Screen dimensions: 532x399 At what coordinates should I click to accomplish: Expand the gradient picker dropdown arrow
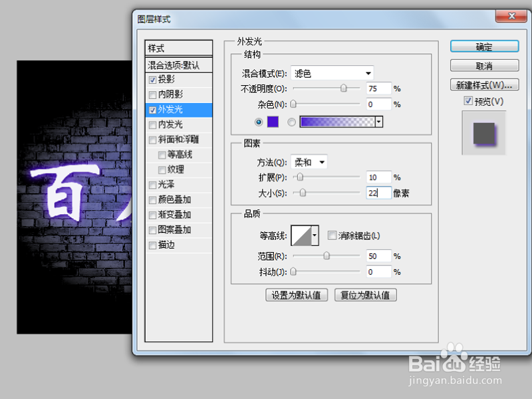[379, 122]
